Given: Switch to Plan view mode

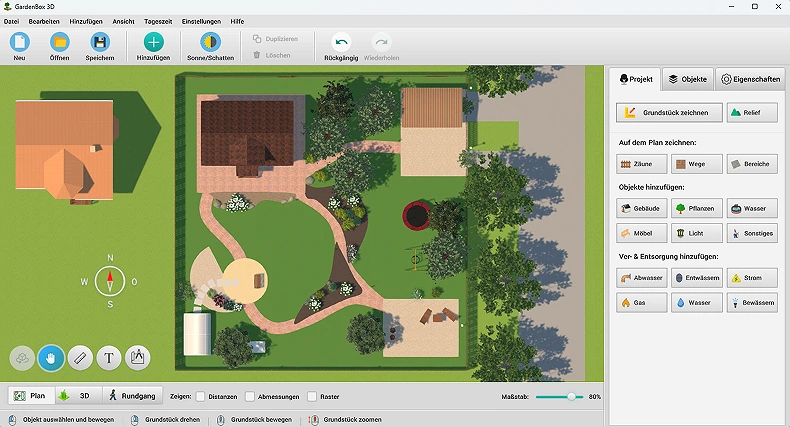Looking at the screenshot, I should [x=30, y=396].
